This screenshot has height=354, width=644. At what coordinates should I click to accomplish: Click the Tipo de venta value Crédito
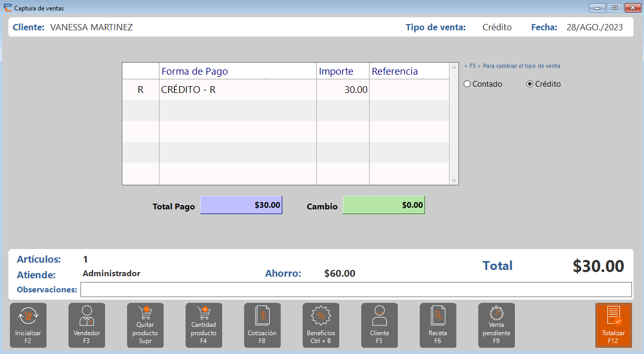coord(497,28)
